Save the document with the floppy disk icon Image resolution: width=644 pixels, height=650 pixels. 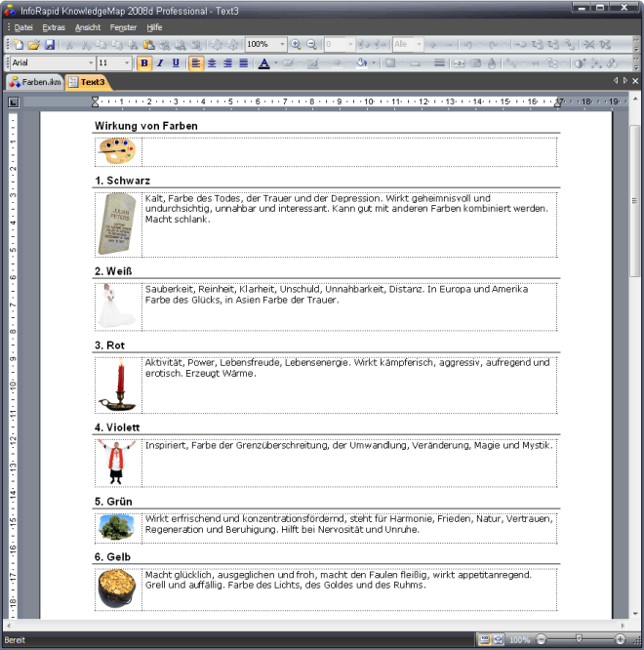(50, 45)
